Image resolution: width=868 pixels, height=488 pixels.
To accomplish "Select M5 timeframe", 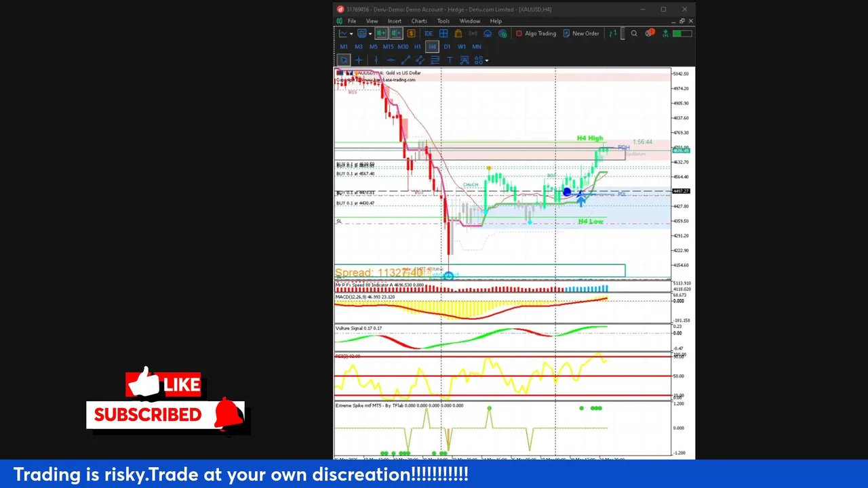I will coord(374,47).
